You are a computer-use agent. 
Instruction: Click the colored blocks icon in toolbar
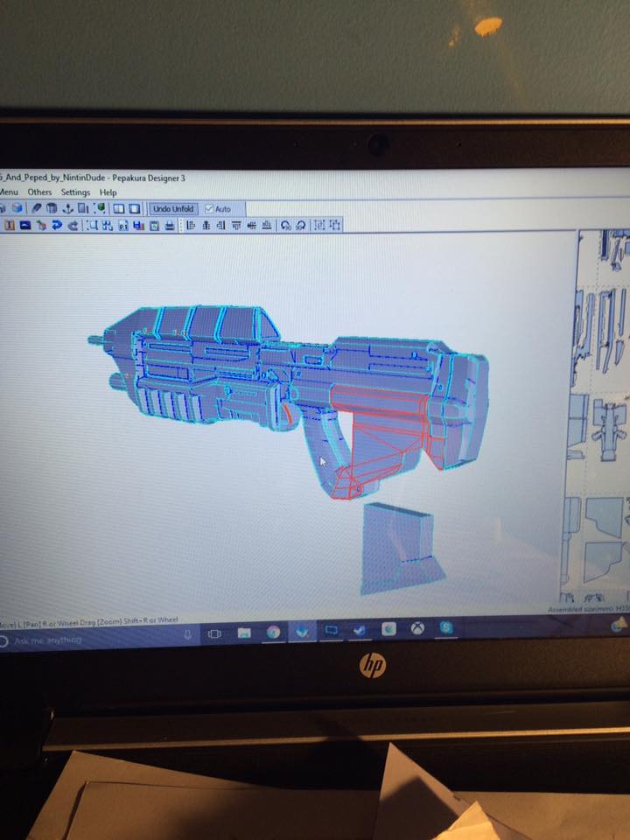(139, 226)
